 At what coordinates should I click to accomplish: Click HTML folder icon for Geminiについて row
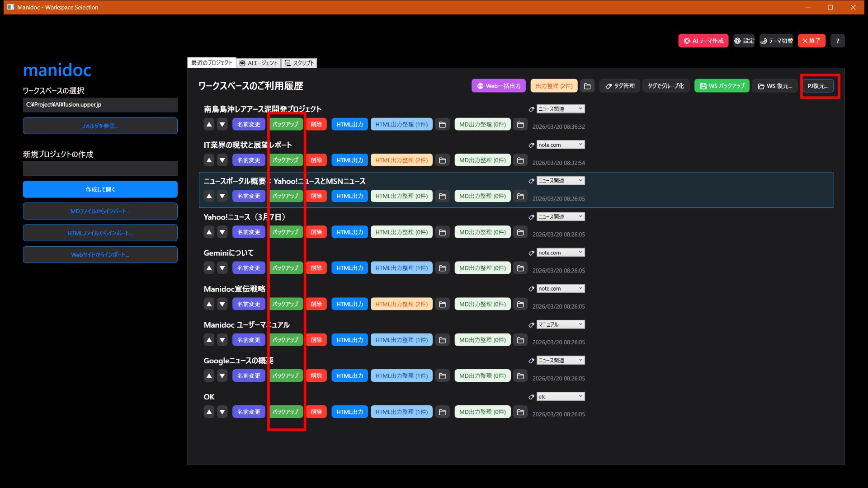(x=442, y=267)
